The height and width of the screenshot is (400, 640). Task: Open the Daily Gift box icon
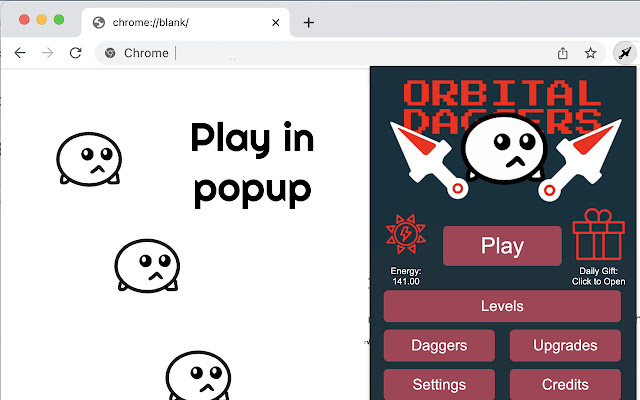tap(598, 236)
